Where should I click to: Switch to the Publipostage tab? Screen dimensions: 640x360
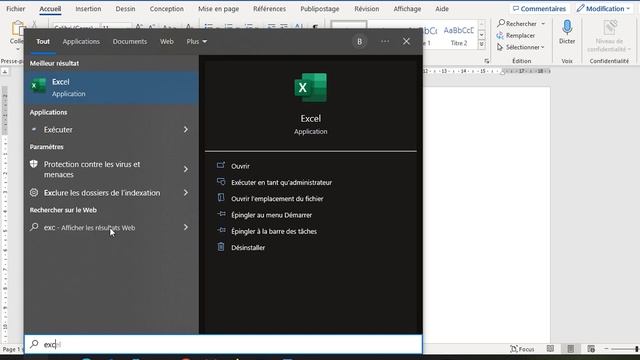[320, 9]
